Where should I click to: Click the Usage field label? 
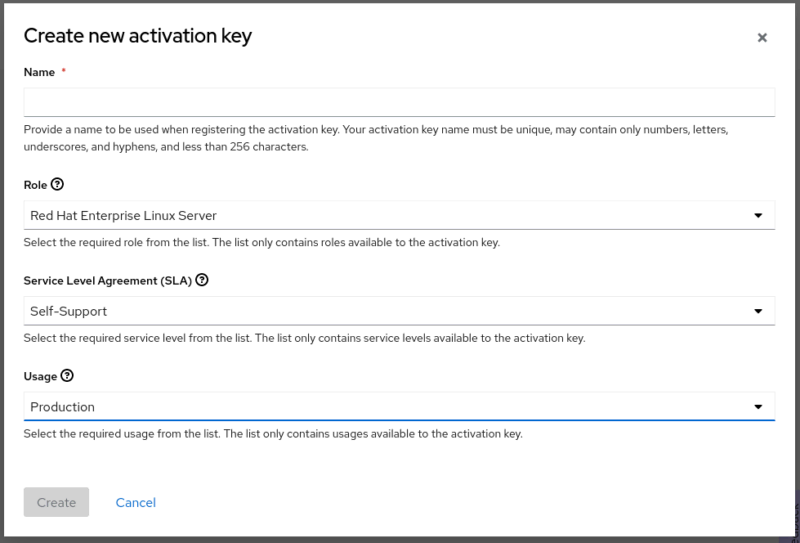(40, 377)
